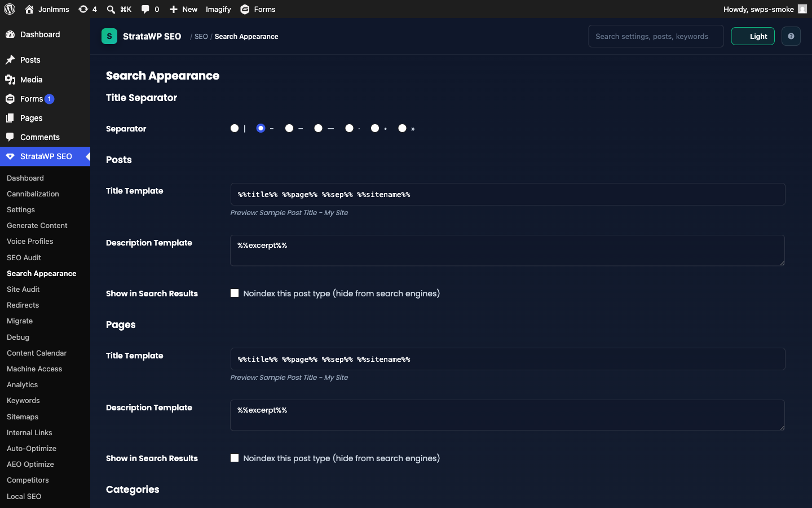This screenshot has width=812, height=508.
Task: Click the Posts pin icon
Action: [10, 60]
